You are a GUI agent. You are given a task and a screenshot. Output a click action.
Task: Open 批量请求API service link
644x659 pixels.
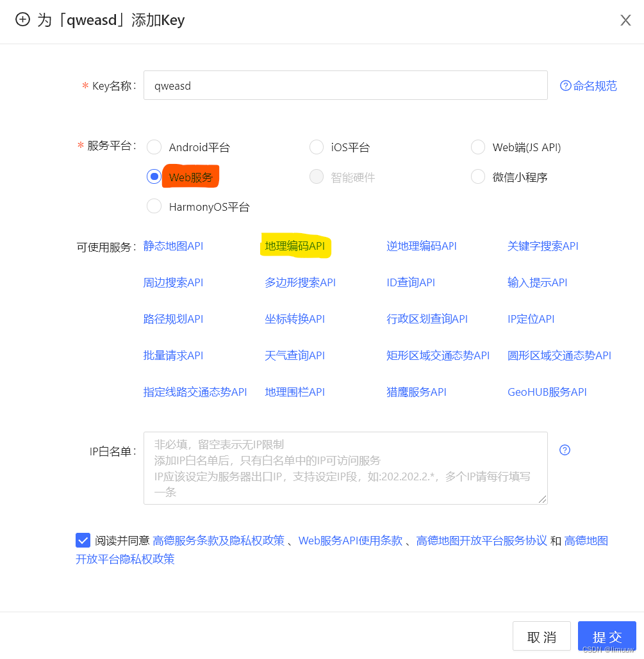(x=173, y=355)
